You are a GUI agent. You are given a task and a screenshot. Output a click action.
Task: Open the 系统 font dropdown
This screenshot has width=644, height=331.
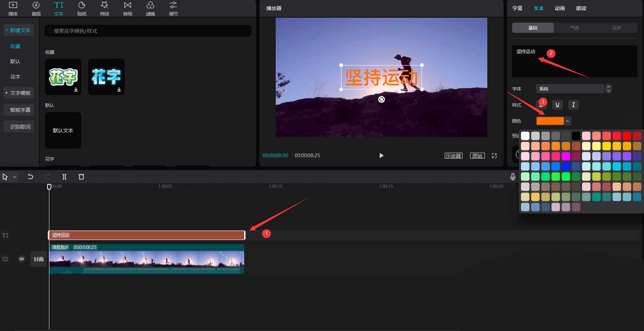pyautogui.click(x=570, y=89)
